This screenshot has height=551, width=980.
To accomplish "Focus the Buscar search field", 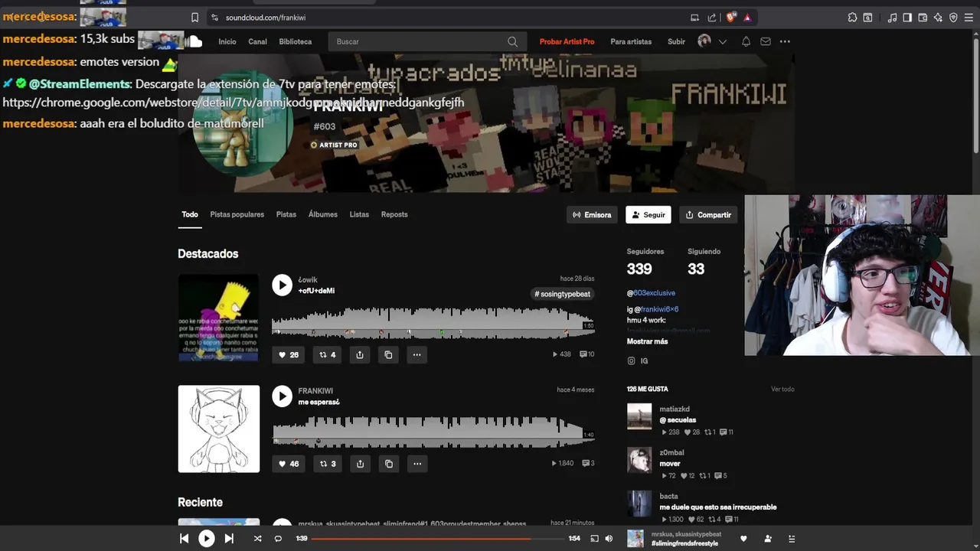I will 426,41.
